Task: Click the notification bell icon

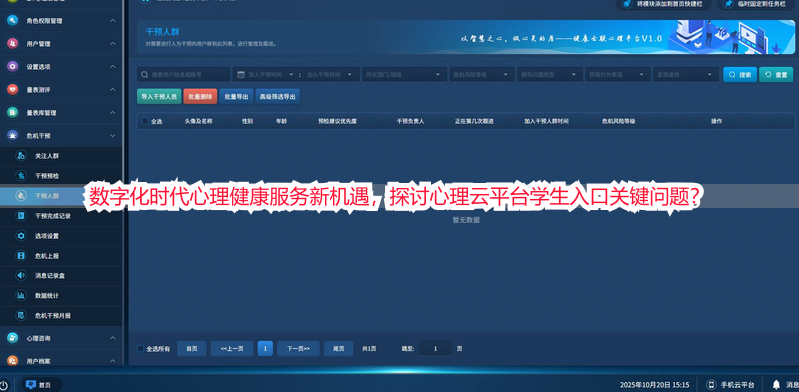Action: (x=776, y=384)
